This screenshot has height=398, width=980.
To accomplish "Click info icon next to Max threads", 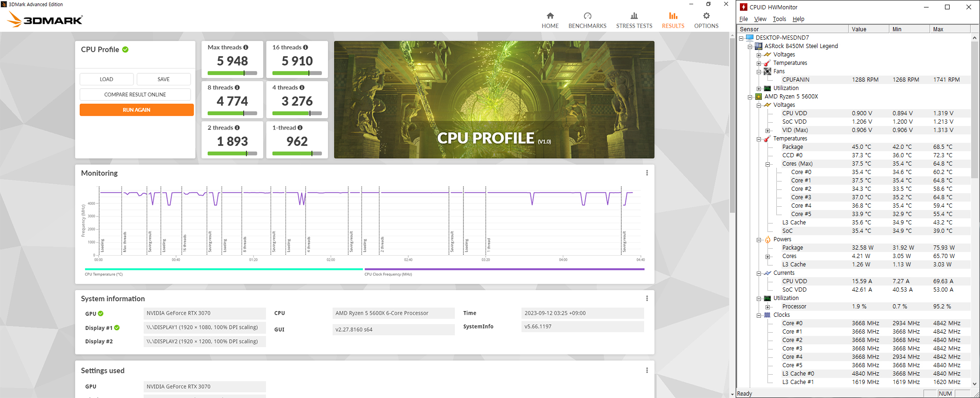I will (246, 48).
